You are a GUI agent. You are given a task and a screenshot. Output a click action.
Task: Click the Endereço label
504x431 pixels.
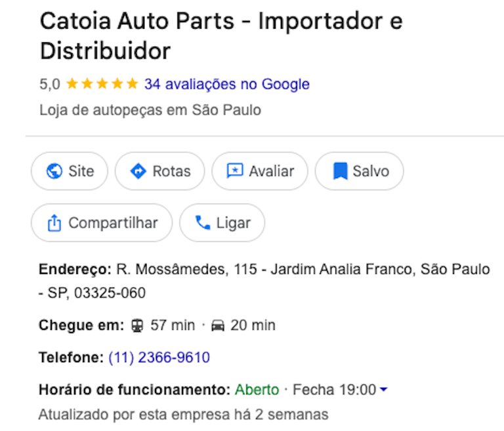coord(75,270)
